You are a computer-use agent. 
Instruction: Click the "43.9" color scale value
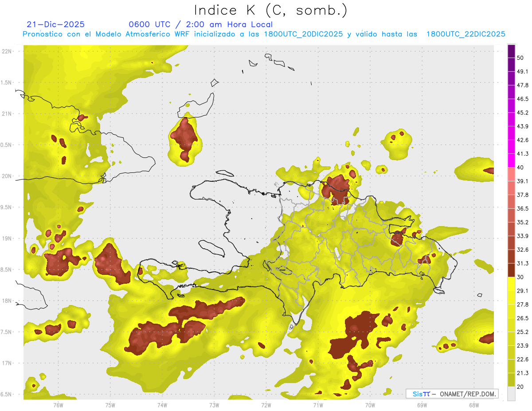pos(523,126)
